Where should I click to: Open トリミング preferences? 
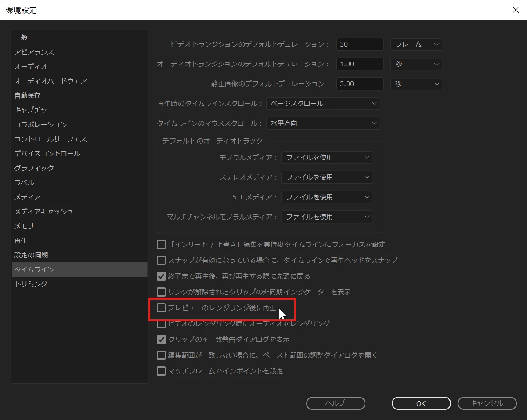pos(79,284)
